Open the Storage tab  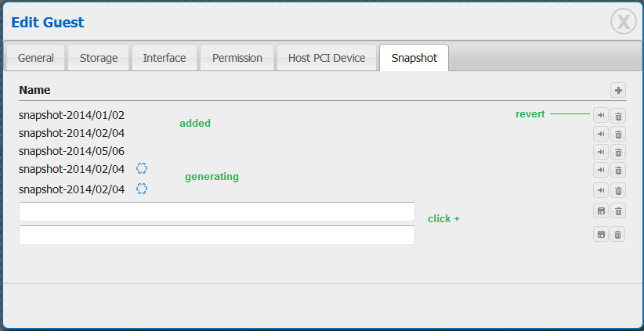point(99,58)
